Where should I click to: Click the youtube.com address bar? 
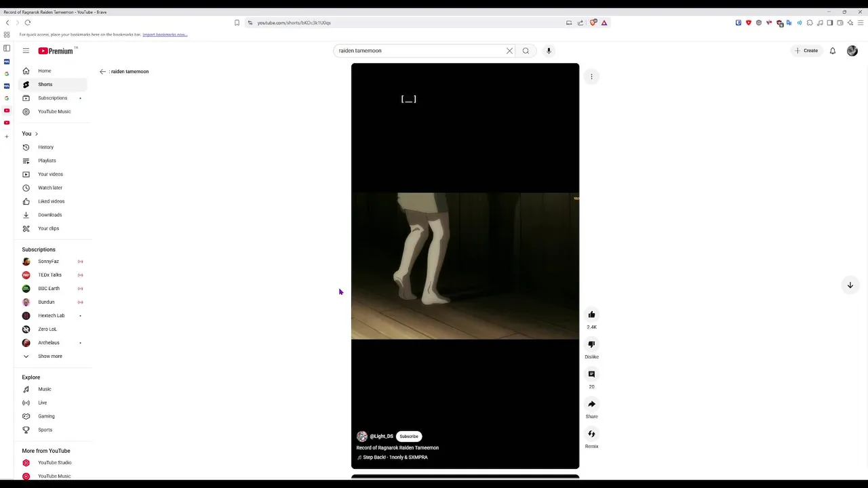pos(407,22)
